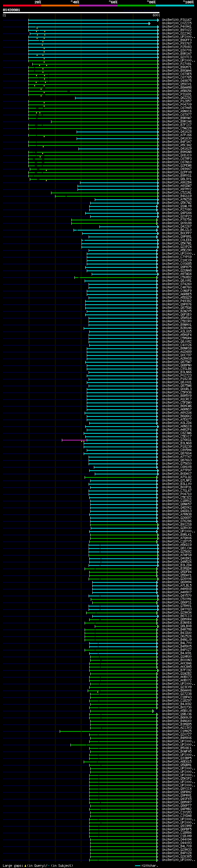197x868 pixels.
Task: Click arrowhead ending the UniRef100_C0Z2I5 alignment
Action: pos(150,24)
